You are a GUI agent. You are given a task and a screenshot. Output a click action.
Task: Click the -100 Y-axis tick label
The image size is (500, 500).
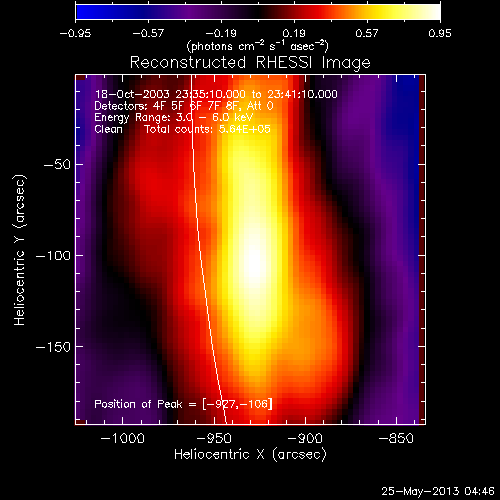[53, 256]
